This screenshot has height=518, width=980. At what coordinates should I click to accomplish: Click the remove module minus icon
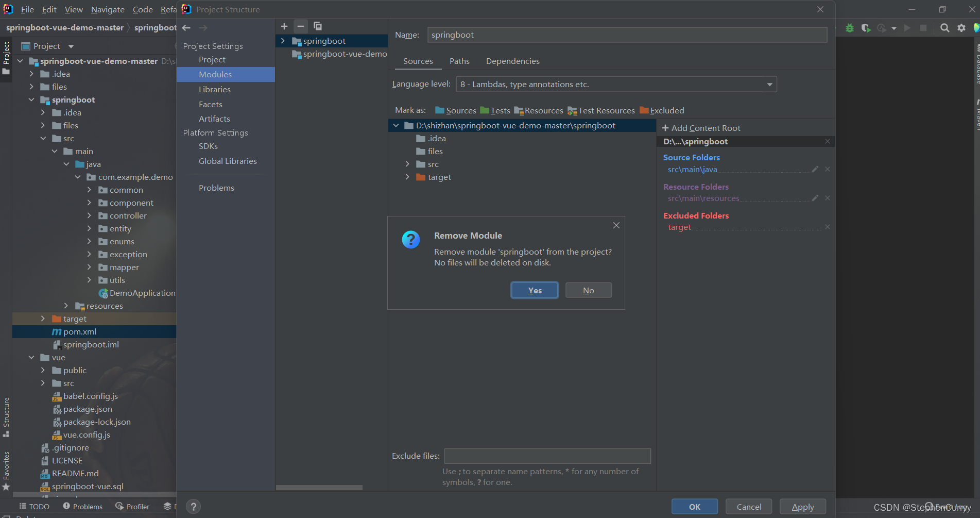(301, 26)
